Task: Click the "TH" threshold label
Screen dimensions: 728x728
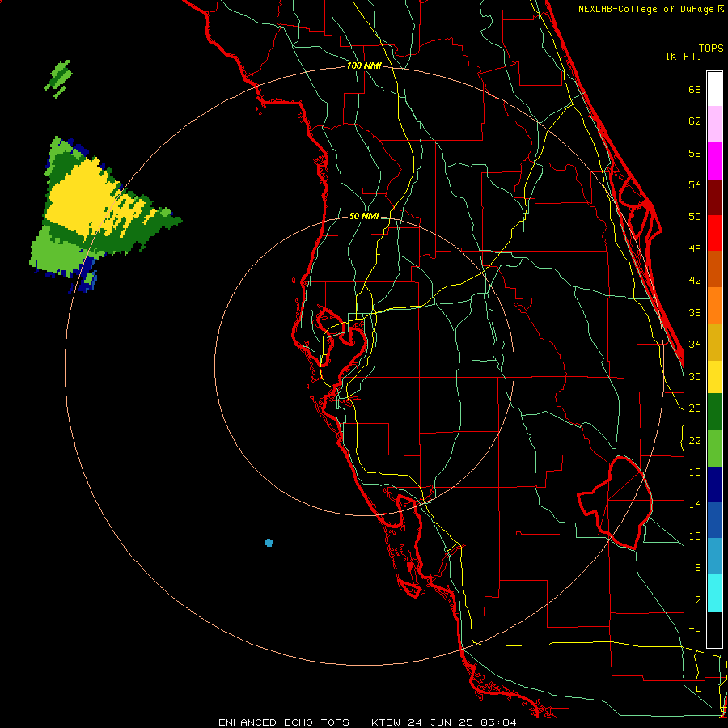Action: click(x=695, y=631)
